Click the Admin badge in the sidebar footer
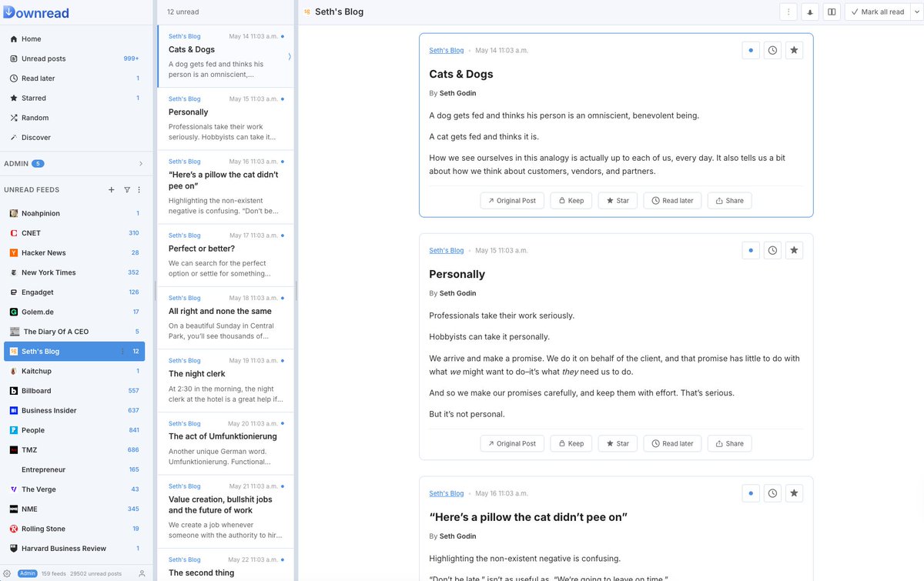The width and height of the screenshot is (924, 581). point(28,573)
